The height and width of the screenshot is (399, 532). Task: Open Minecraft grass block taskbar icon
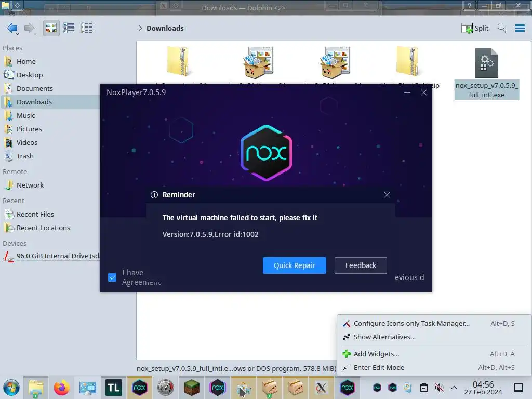[x=191, y=388]
